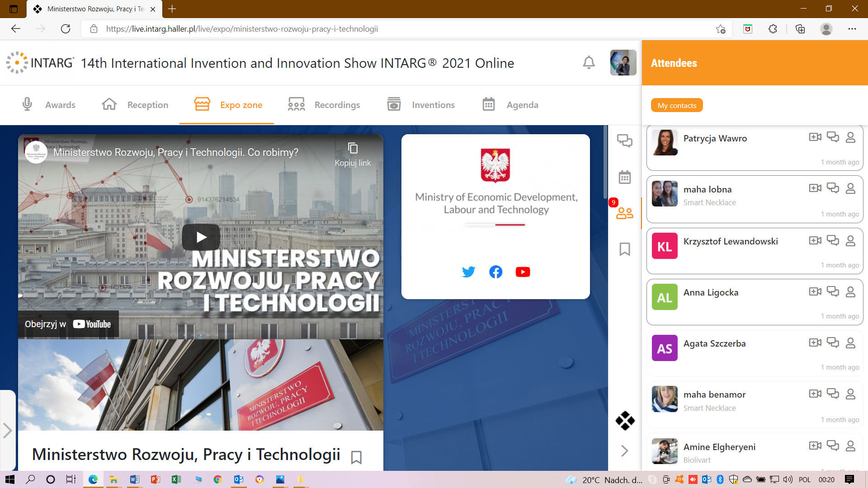
Task: Open chat with maha benamor
Action: [x=833, y=393]
